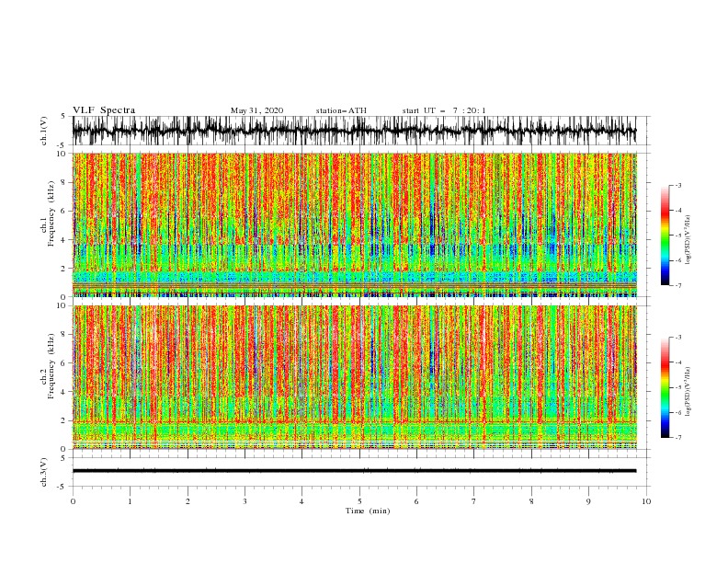
Task: Click the date label "May 31, 2020"
Action: click(256, 110)
